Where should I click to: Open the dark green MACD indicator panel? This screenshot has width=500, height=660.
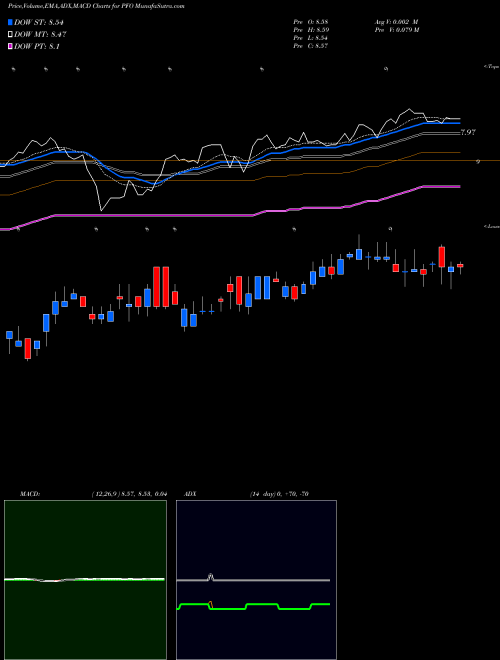(85, 580)
